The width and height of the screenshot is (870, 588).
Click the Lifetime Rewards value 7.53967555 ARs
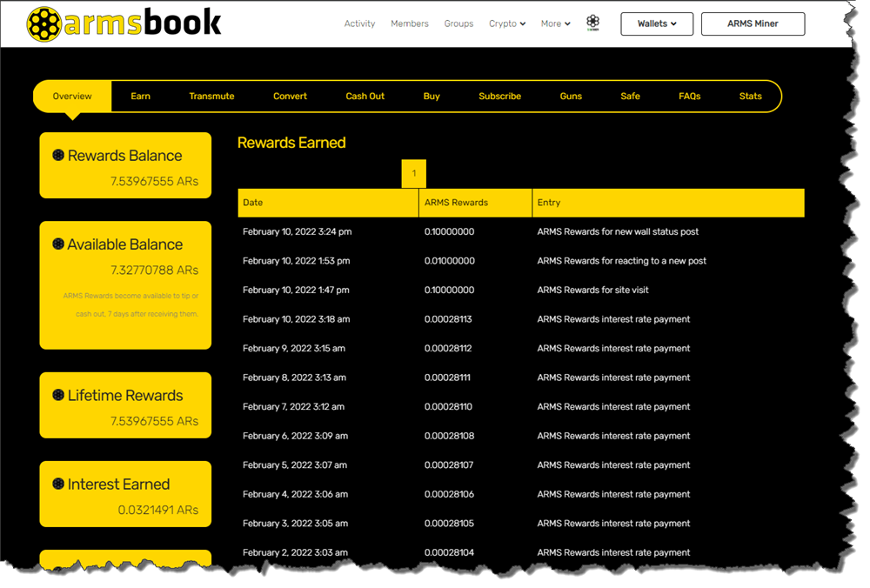pos(154,421)
